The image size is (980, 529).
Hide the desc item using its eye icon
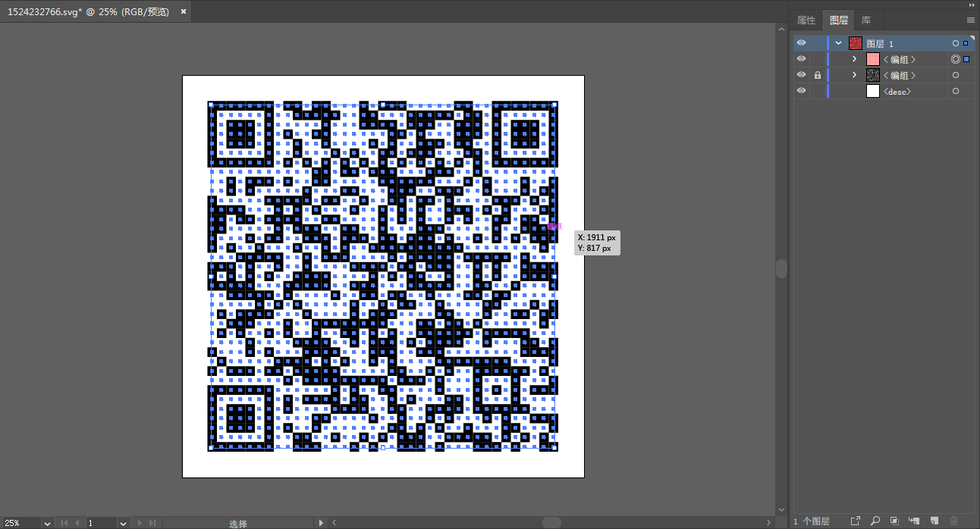(802, 91)
